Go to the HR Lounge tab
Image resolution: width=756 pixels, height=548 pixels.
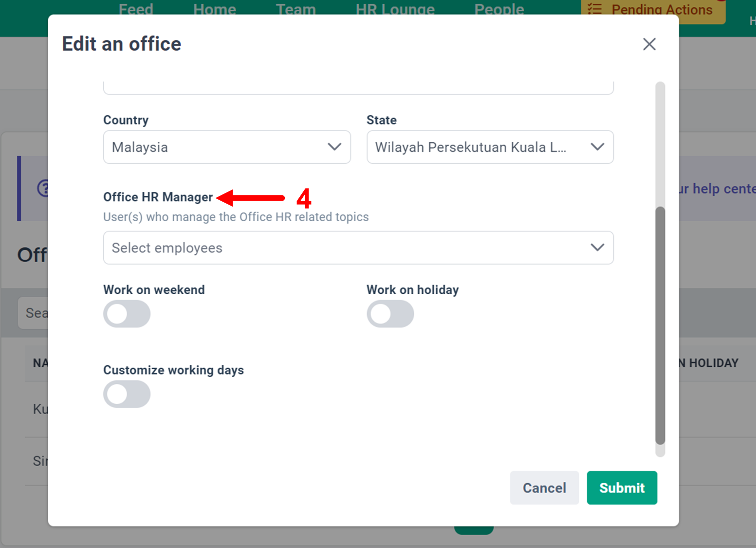(x=395, y=9)
